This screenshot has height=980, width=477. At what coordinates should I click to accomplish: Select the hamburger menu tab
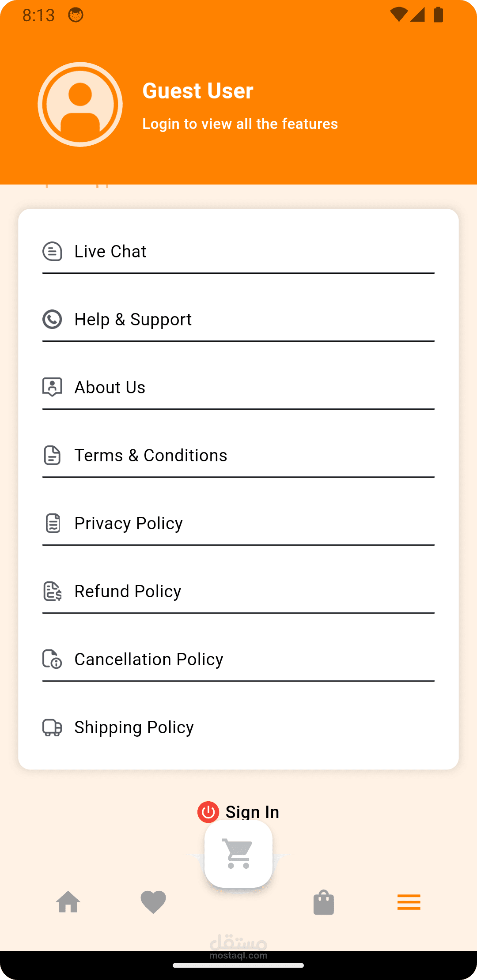[409, 902]
